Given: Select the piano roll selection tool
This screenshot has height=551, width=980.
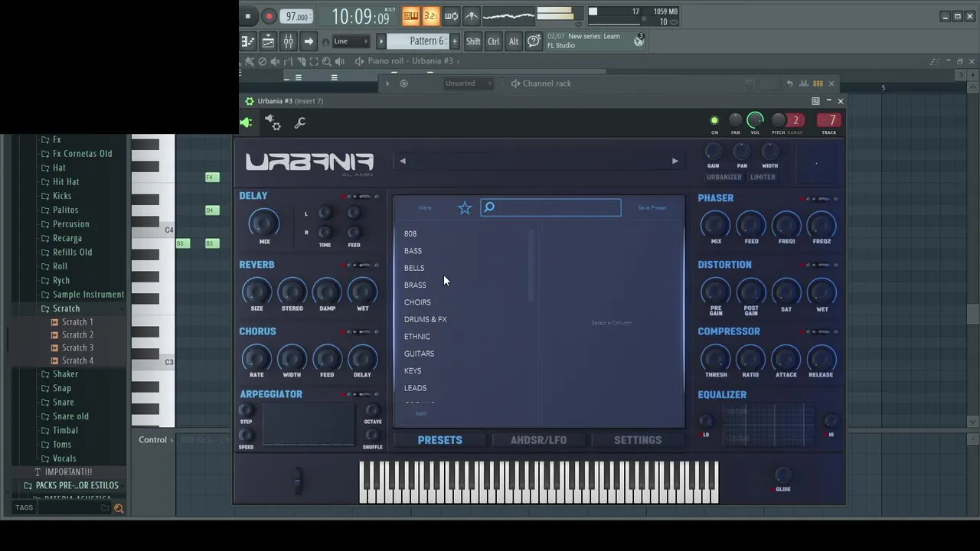Looking at the screenshot, I should click(313, 61).
